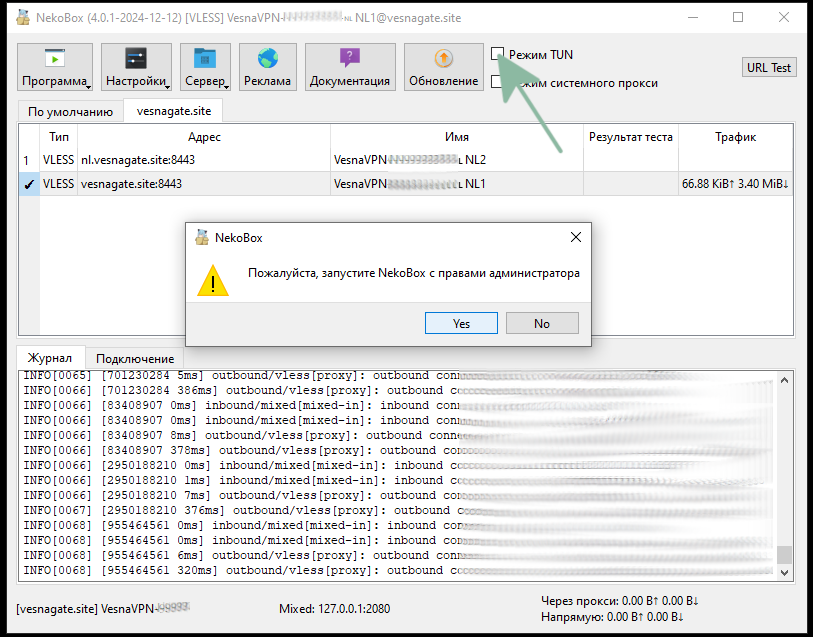The height and width of the screenshot is (637, 813).
Task: Confirm the admin warning by pressing Yes
Action: click(x=461, y=322)
